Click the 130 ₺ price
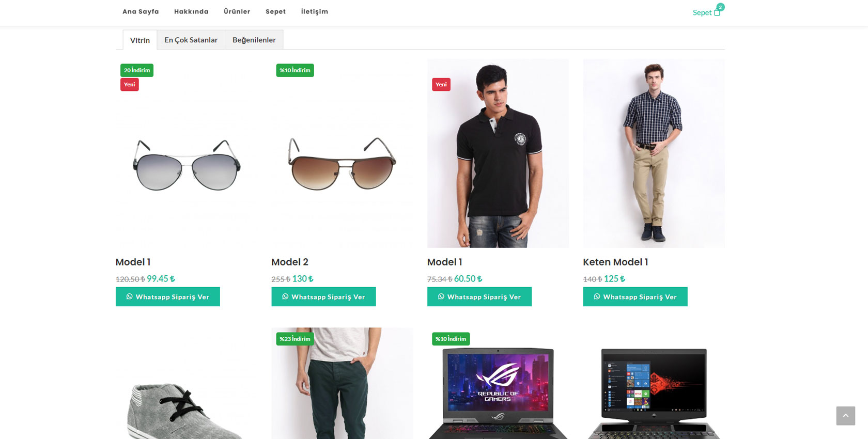The image size is (868, 439). [303, 278]
